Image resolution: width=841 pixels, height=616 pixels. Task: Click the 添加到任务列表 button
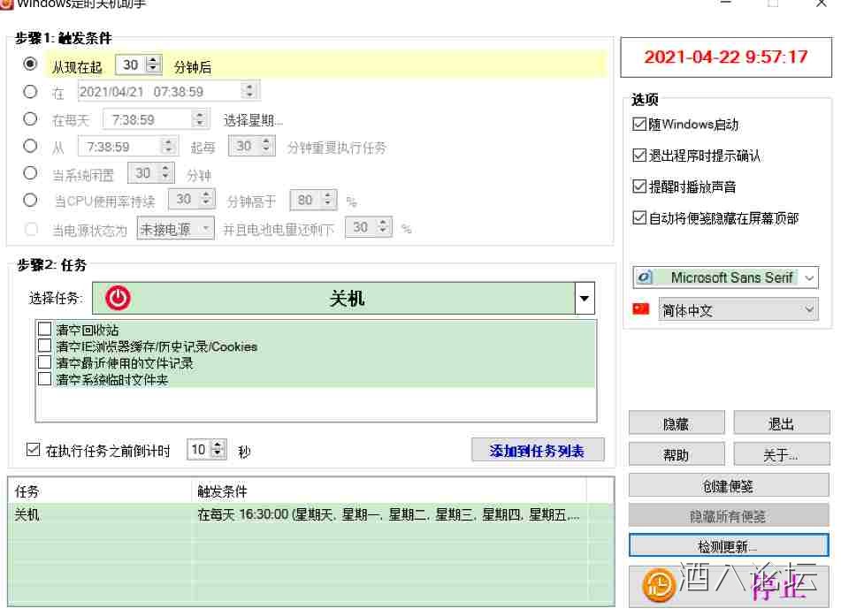click(x=538, y=450)
